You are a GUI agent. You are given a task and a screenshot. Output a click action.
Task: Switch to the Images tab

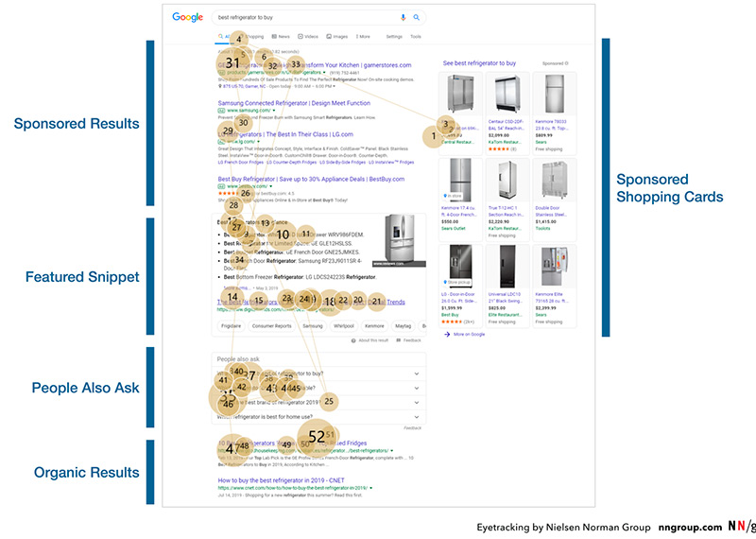click(x=335, y=36)
